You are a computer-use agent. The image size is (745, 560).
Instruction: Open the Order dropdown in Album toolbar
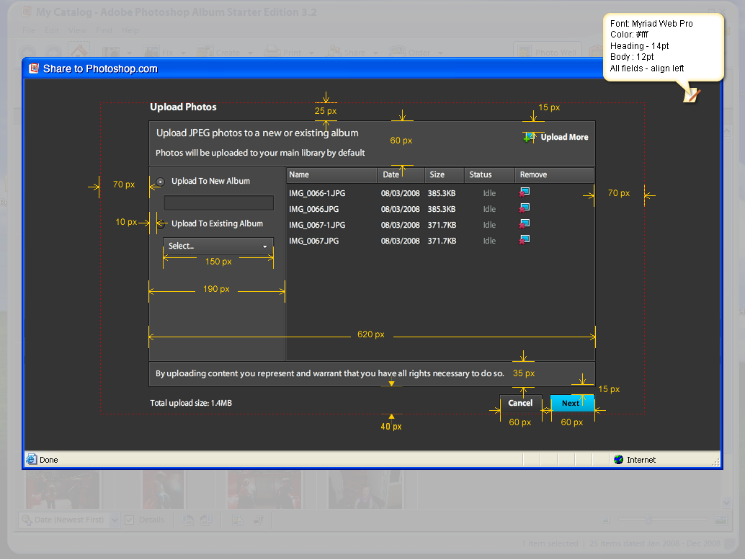[440, 53]
